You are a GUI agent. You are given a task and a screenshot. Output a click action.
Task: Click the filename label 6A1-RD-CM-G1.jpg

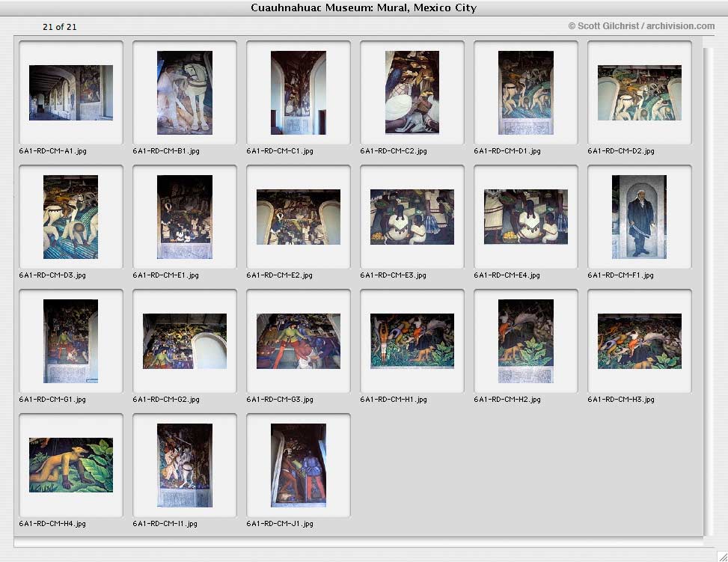(x=52, y=399)
